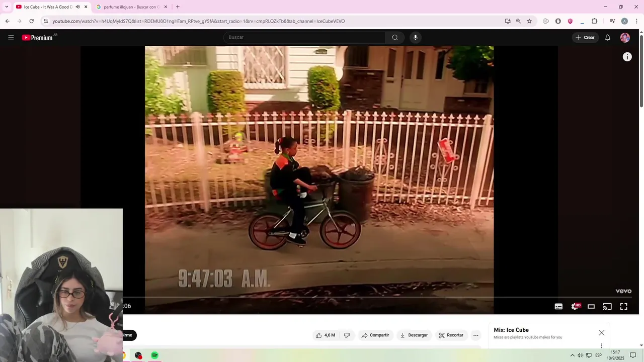Open the Mix playlist options menu
The image size is (644, 362).
(x=601, y=345)
